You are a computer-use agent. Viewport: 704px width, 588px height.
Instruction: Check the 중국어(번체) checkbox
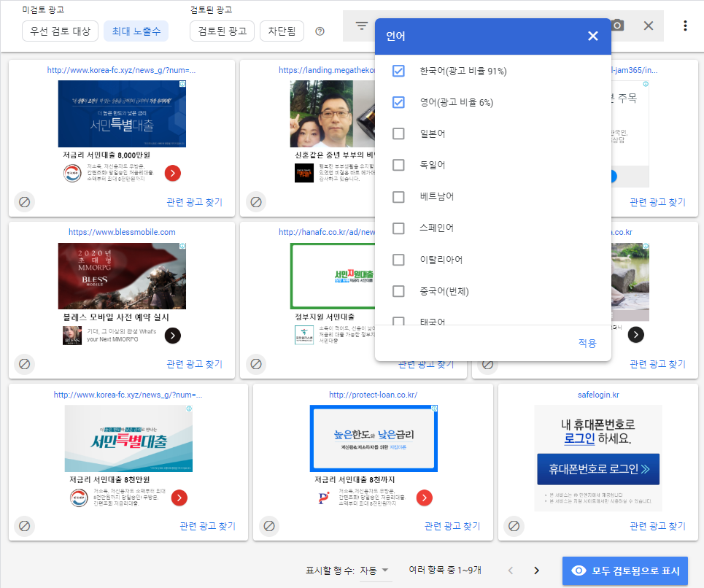(x=398, y=291)
